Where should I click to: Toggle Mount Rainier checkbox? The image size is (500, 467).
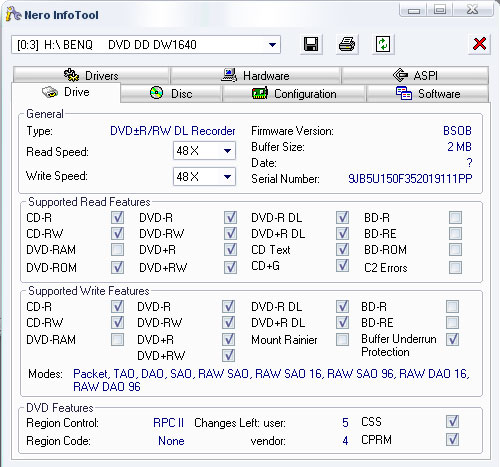(342, 340)
